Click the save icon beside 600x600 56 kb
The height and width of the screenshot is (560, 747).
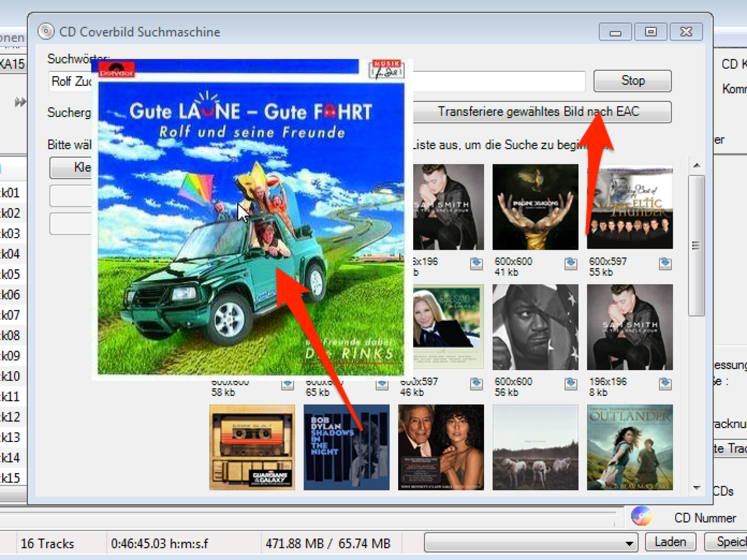point(571,384)
